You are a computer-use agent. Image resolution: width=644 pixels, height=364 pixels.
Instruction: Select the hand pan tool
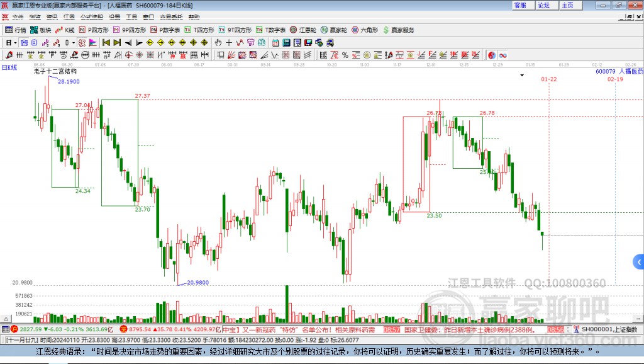coord(218,43)
